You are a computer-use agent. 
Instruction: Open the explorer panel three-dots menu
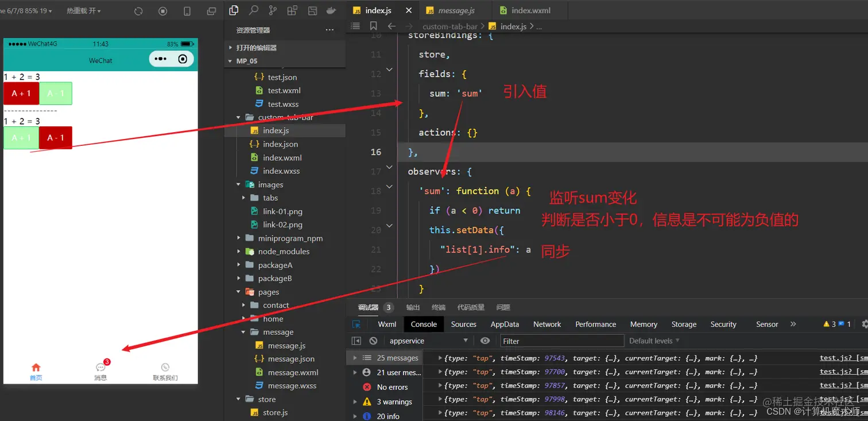click(x=330, y=30)
